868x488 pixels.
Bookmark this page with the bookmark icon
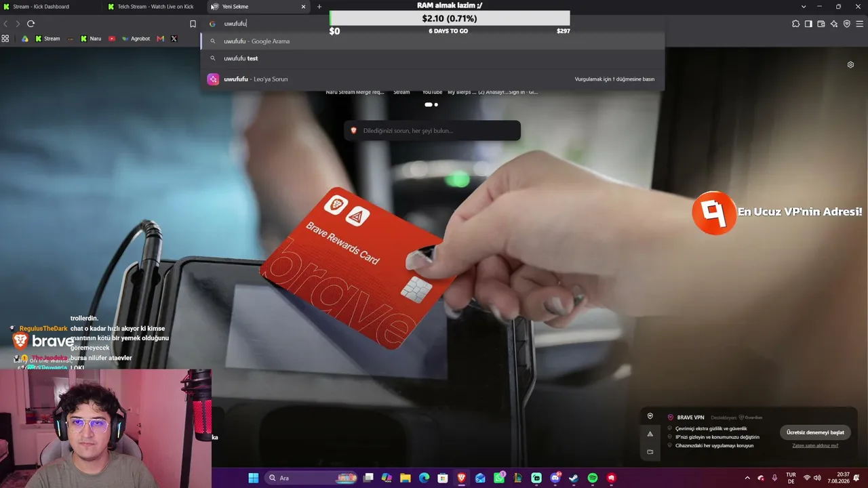point(193,24)
